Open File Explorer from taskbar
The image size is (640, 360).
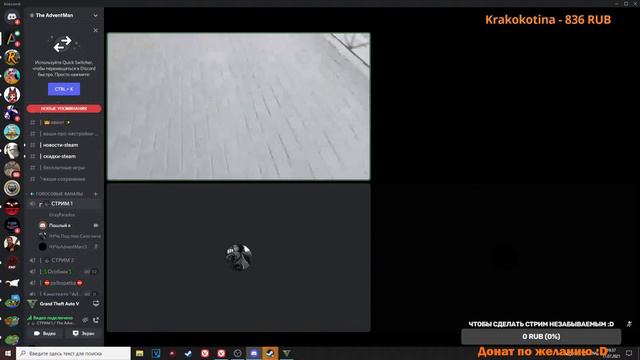(140, 353)
